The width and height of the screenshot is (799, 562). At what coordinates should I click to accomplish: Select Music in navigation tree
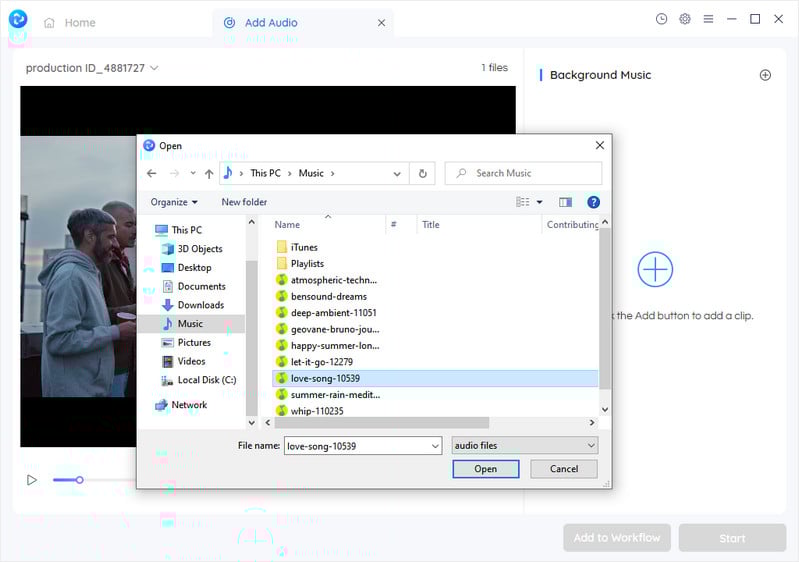pos(190,324)
